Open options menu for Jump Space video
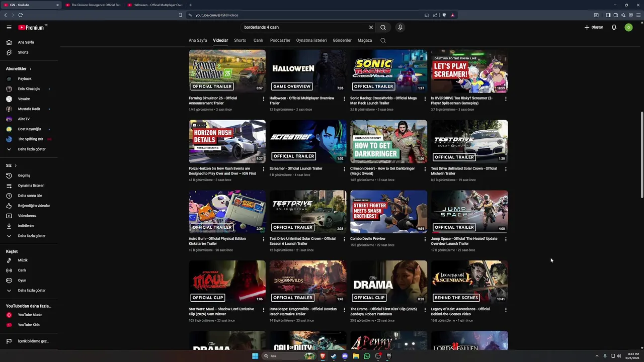 (x=506, y=239)
